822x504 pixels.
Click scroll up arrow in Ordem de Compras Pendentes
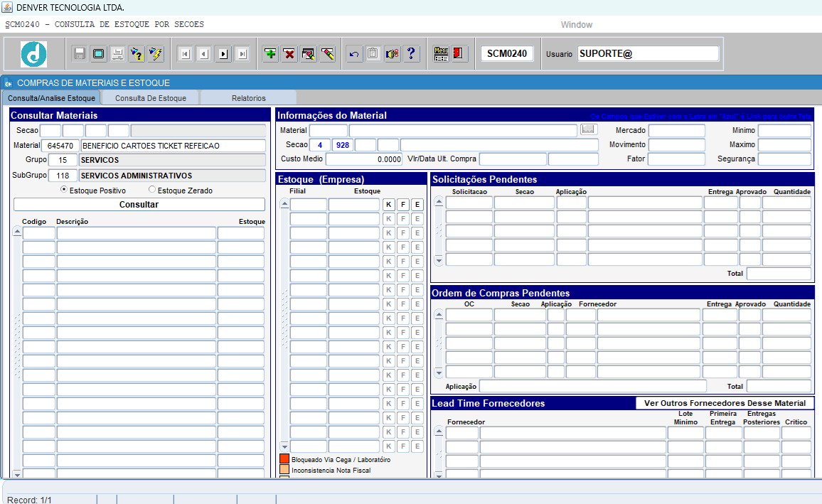click(439, 314)
